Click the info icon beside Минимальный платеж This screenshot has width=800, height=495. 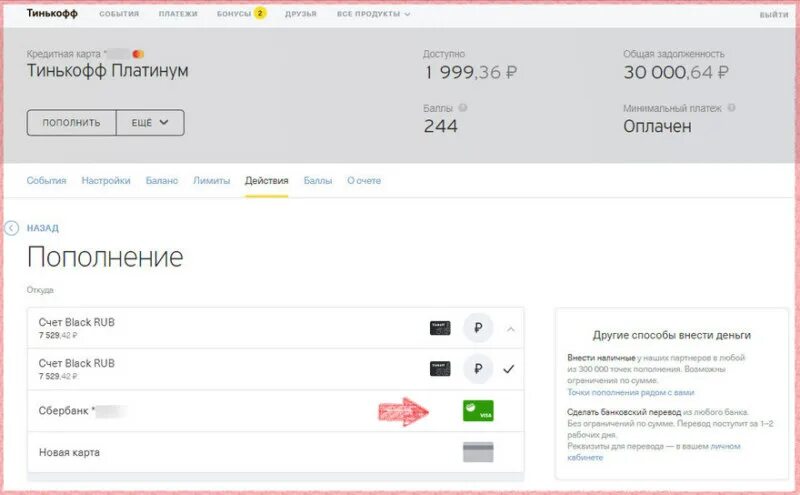731,108
